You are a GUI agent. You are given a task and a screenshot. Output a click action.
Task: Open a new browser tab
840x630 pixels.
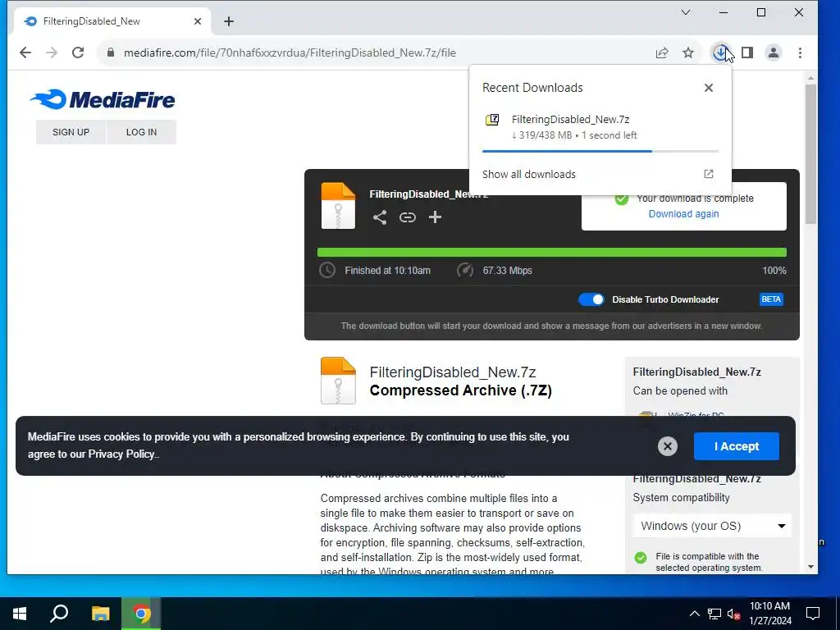229,21
